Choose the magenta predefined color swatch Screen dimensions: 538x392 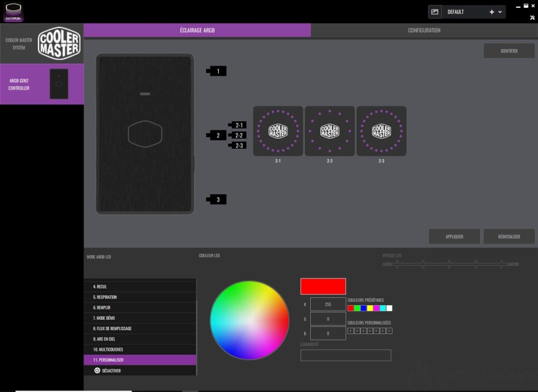(376, 308)
